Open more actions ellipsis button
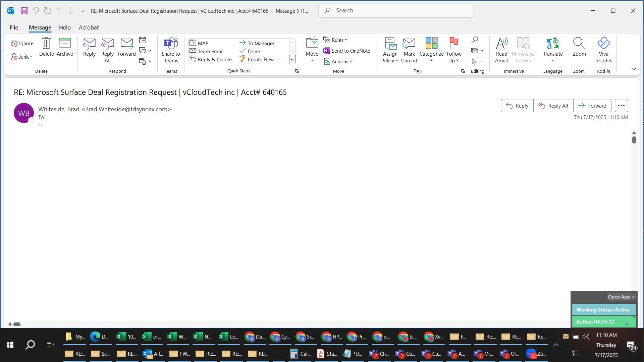 621,106
